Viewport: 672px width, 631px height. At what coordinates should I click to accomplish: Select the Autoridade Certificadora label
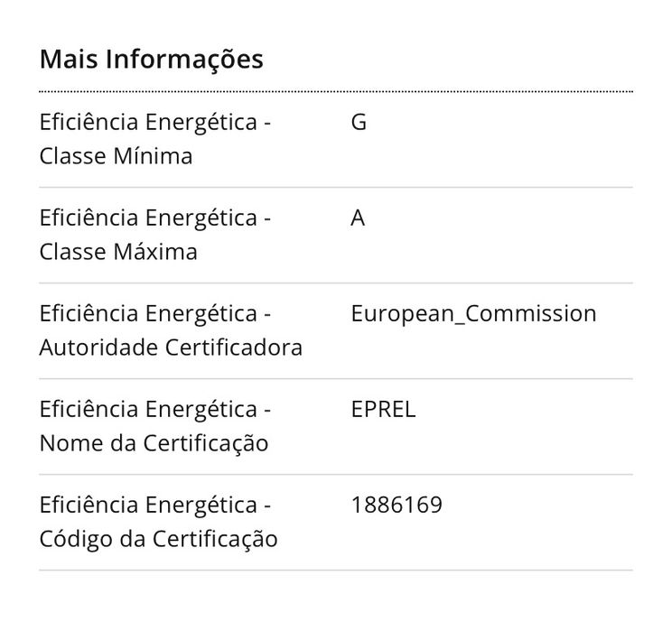tap(171, 348)
